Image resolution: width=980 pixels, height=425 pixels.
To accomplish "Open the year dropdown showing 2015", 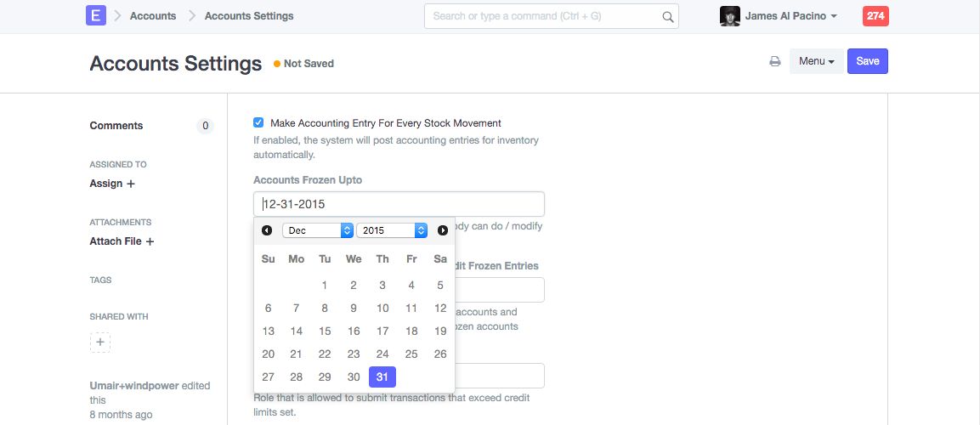I will point(391,230).
